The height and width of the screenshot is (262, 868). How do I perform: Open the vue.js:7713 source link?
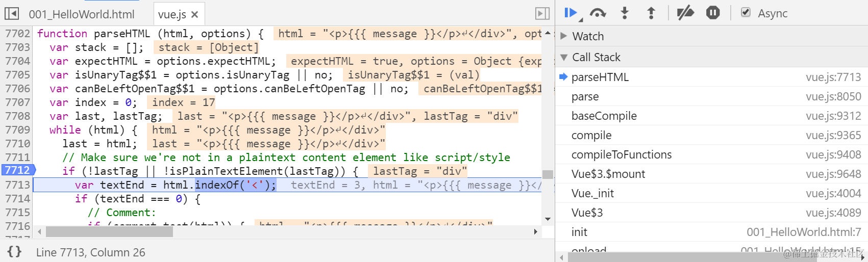tap(833, 77)
